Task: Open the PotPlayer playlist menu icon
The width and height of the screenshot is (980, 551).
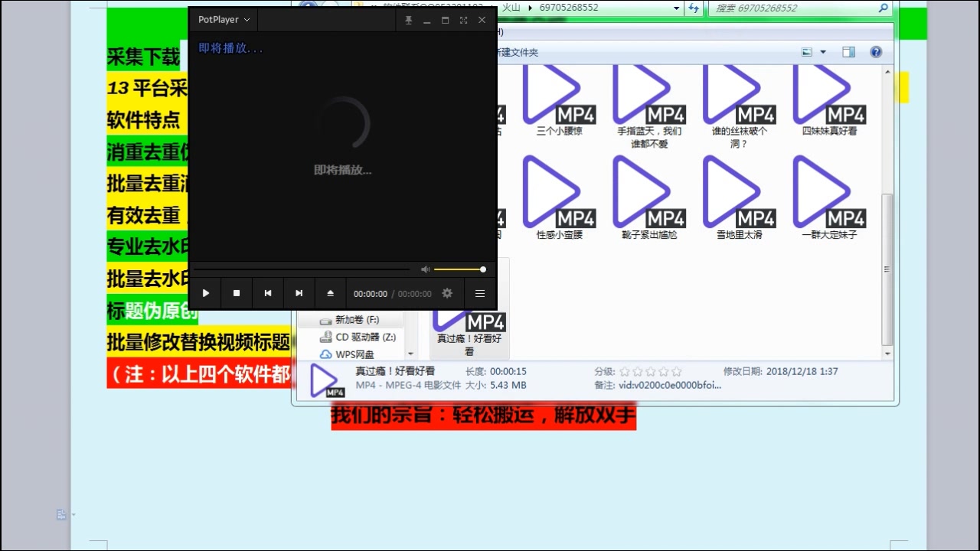Action: [480, 293]
